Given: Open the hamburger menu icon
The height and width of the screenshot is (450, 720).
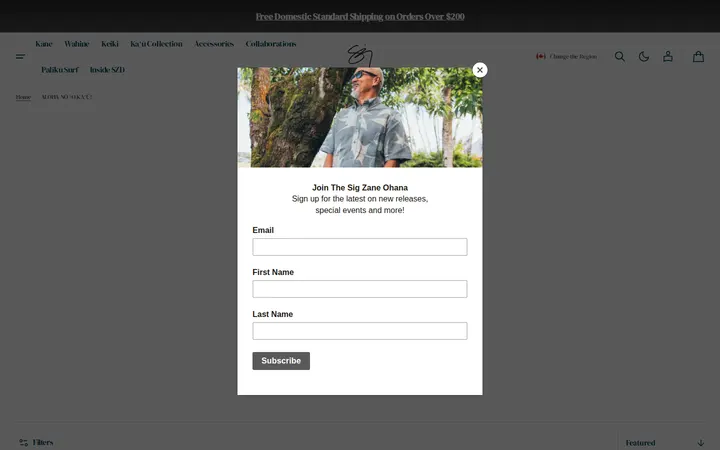Looking at the screenshot, I should tap(21, 56).
